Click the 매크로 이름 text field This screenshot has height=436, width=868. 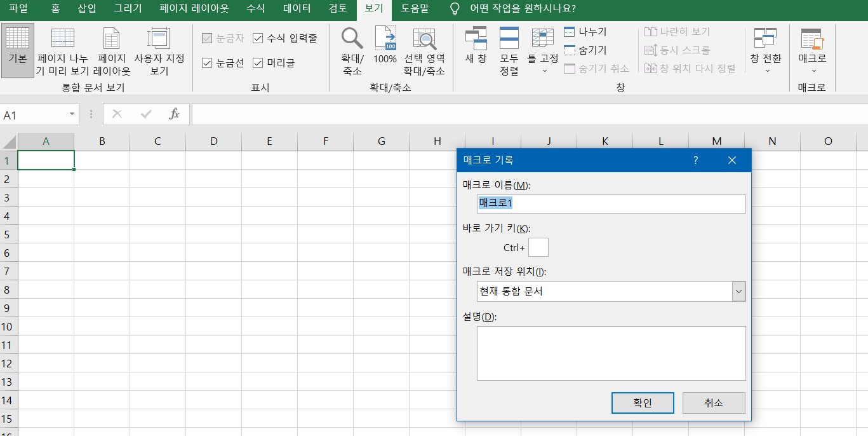pyautogui.click(x=611, y=204)
